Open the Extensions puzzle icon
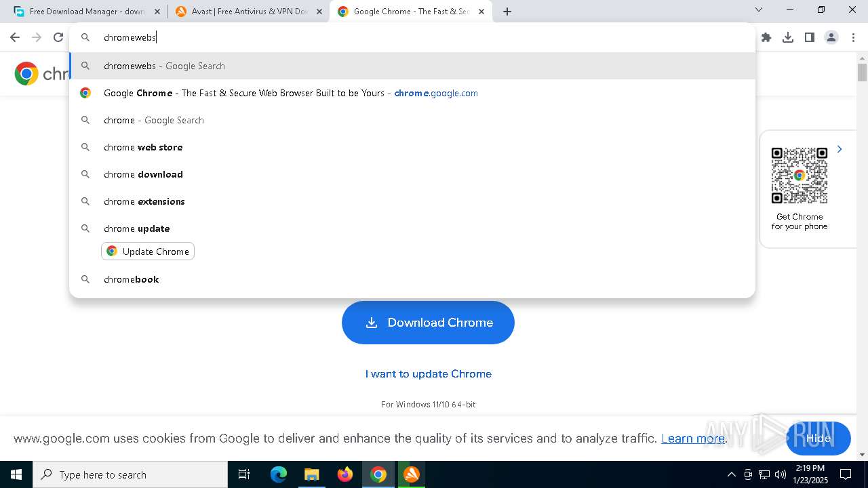The image size is (868, 488). [x=766, y=38]
